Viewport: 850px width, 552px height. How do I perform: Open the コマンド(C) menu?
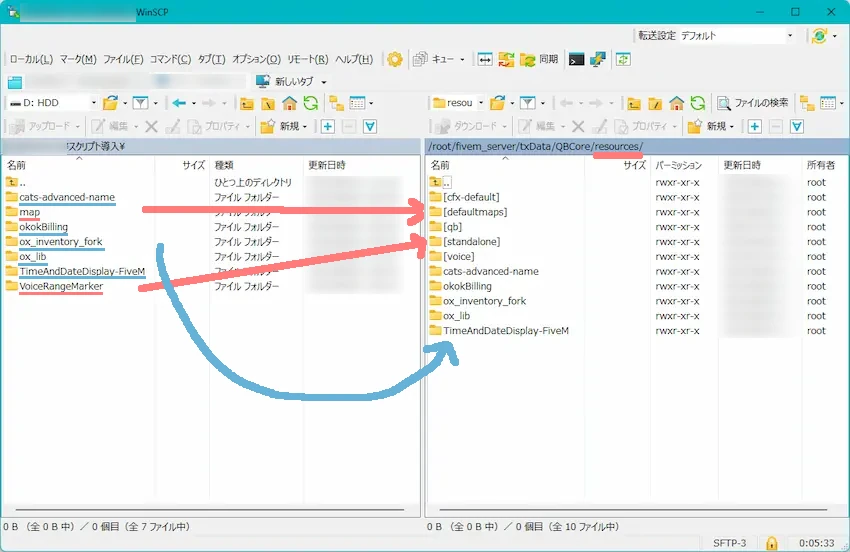(x=170, y=59)
